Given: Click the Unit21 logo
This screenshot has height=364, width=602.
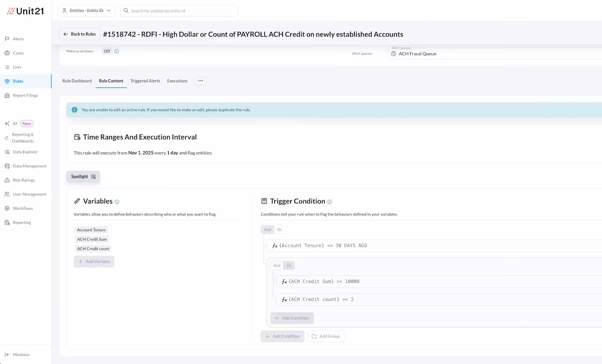Looking at the screenshot, I should pyautogui.click(x=26, y=11).
